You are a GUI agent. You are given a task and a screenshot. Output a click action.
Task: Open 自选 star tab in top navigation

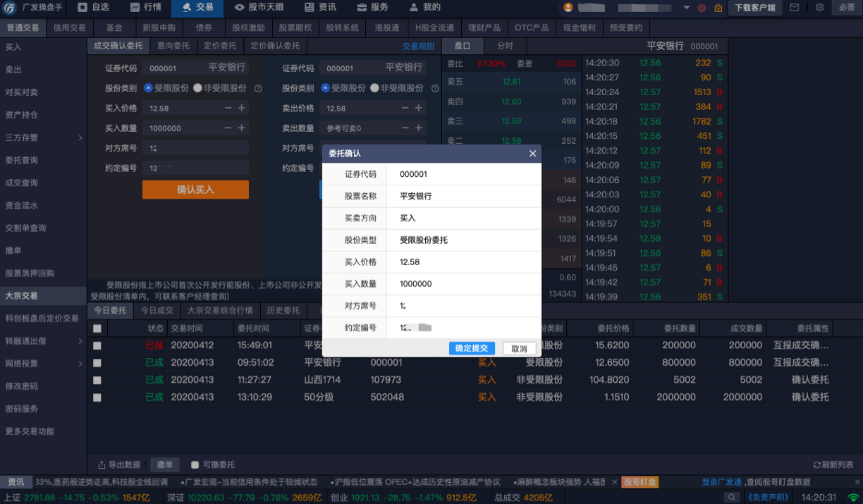[93, 7]
